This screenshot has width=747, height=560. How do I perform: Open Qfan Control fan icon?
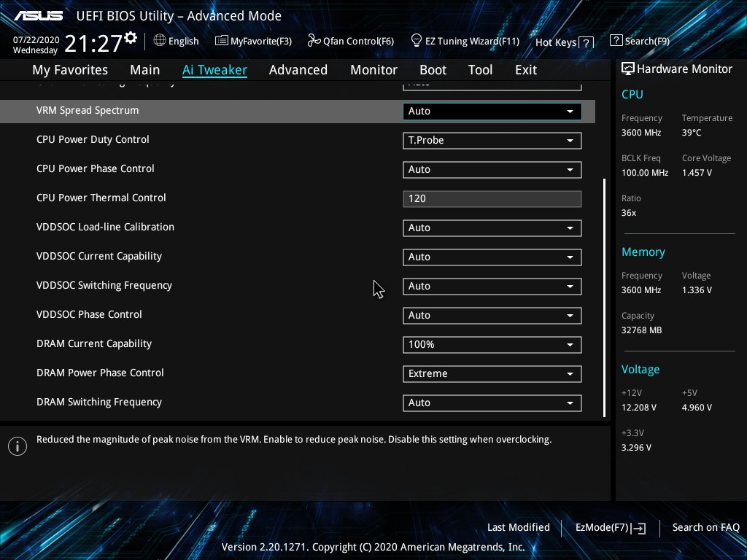314,41
